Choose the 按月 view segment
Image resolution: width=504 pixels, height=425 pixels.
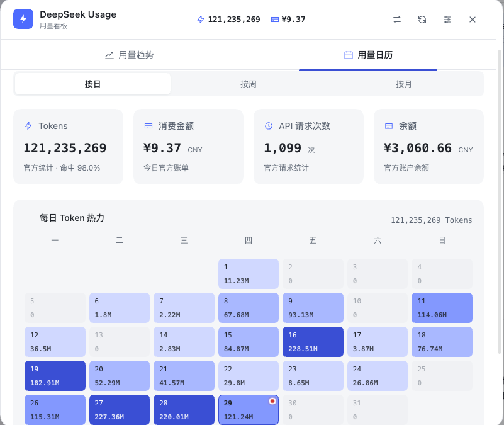(404, 84)
